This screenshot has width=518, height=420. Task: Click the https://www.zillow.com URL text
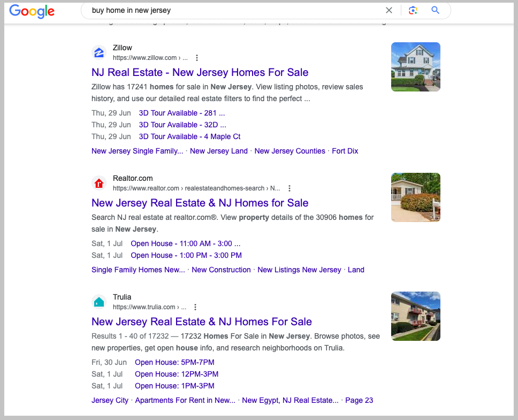click(x=150, y=58)
